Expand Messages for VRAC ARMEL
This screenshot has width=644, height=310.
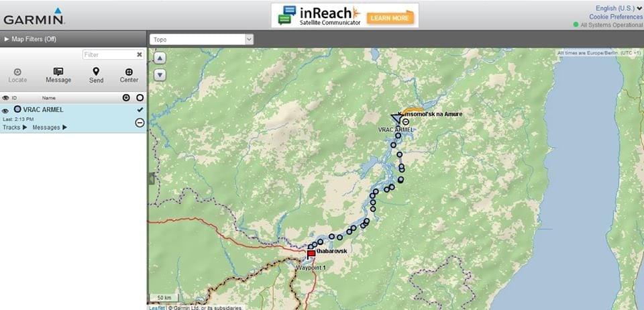point(50,127)
